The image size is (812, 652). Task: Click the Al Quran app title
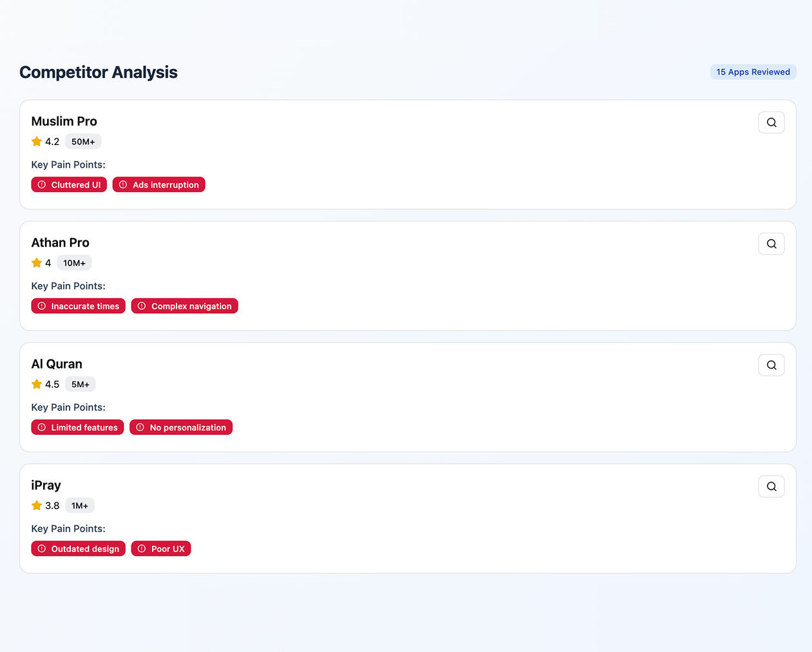(57, 364)
